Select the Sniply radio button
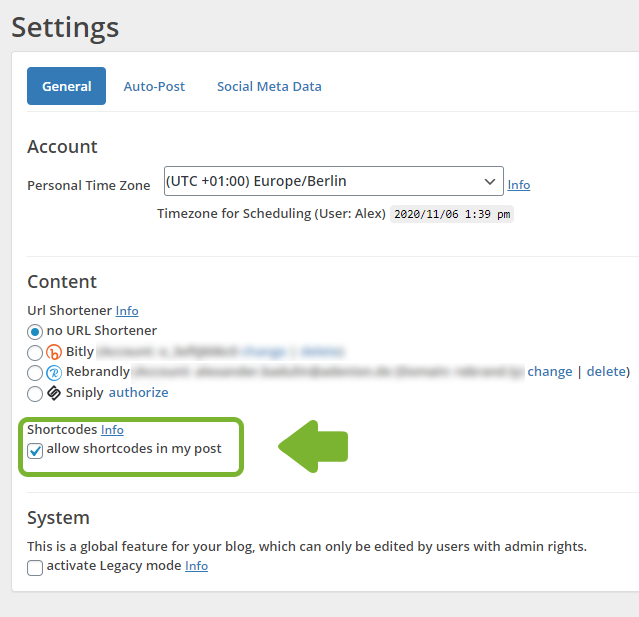The image size is (639, 617). (x=36, y=393)
